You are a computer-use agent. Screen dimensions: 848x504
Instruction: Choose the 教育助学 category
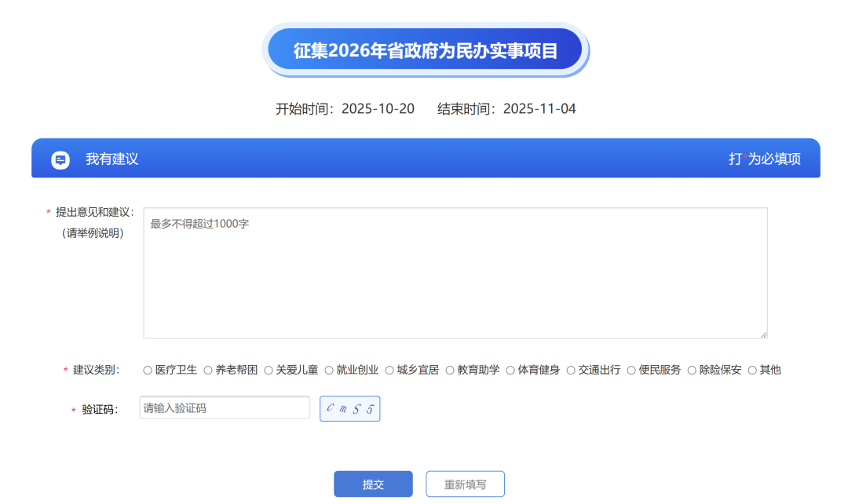(x=450, y=371)
